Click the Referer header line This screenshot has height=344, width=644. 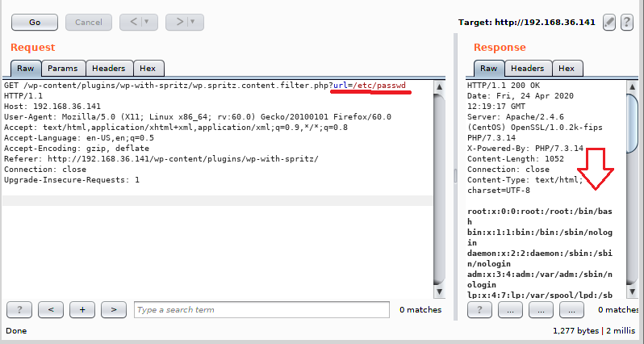(161, 158)
